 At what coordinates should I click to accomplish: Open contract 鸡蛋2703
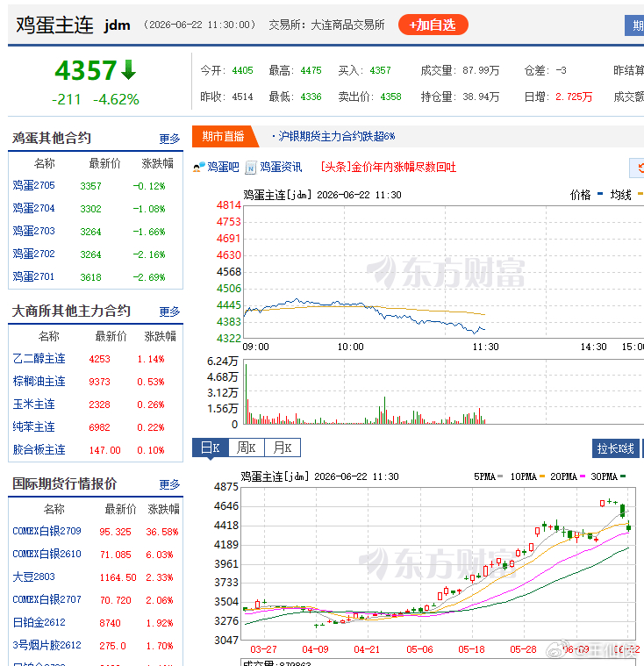33,232
